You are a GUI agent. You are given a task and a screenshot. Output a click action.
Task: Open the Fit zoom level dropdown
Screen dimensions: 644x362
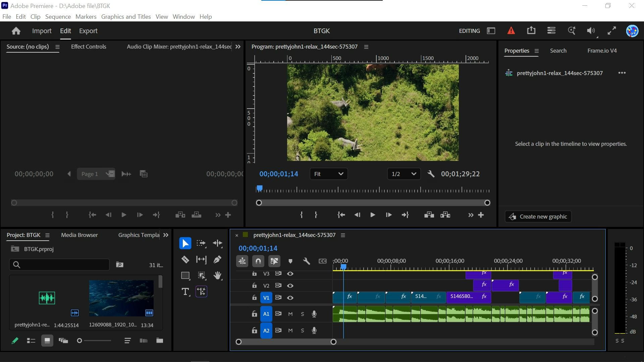(329, 174)
